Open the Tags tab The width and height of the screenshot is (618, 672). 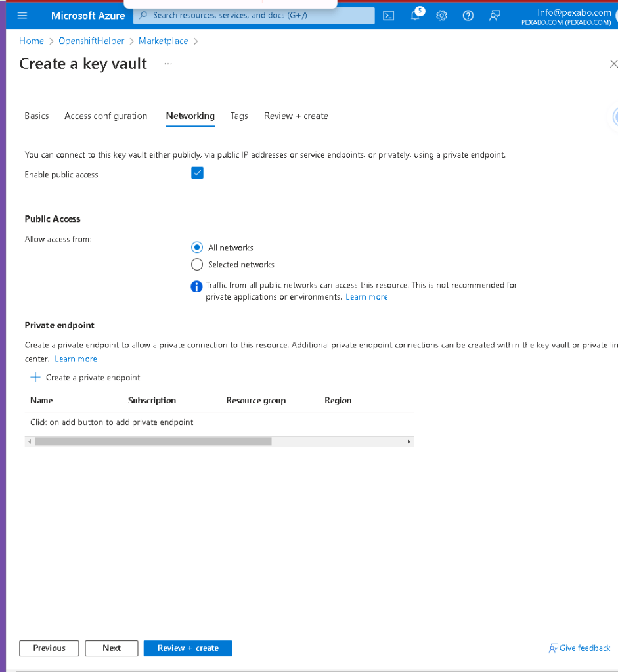tap(238, 116)
